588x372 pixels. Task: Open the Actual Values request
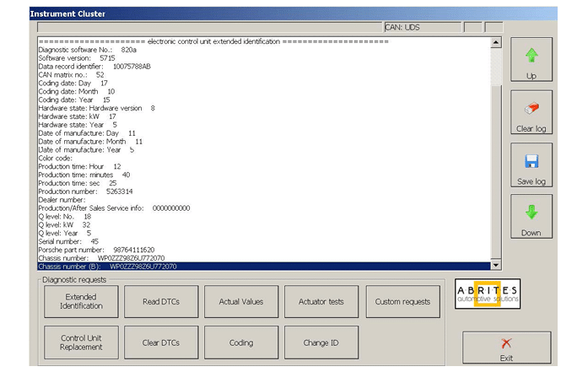pyautogui.click(x=241, y=301)
